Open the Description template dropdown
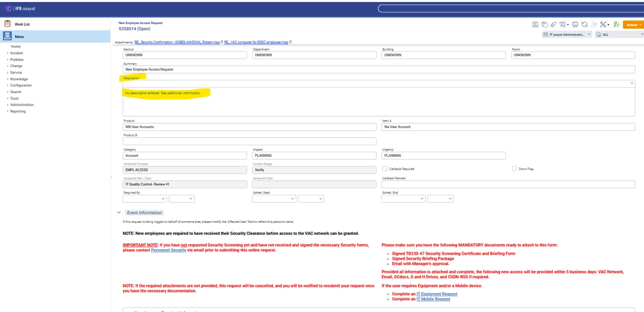The width and height of the screenshot is (644, 312). (631, 84)
